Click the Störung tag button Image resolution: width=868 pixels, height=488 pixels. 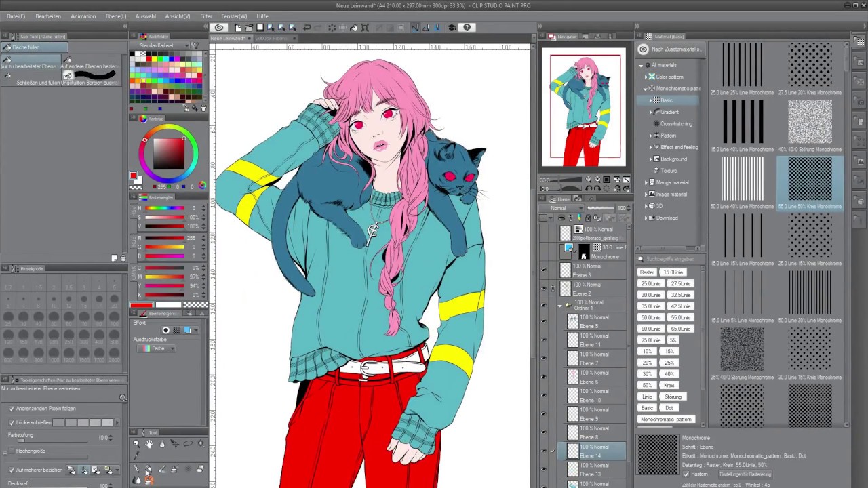[x=673, y=396]
